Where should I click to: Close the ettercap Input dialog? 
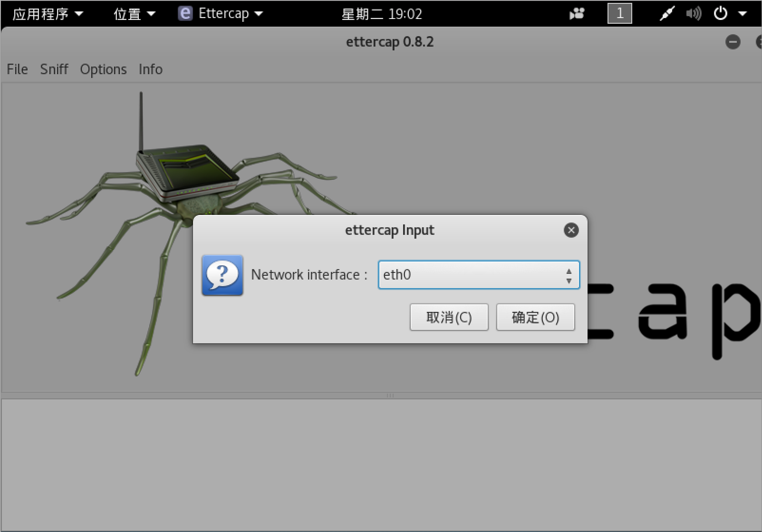click(571, 231)
